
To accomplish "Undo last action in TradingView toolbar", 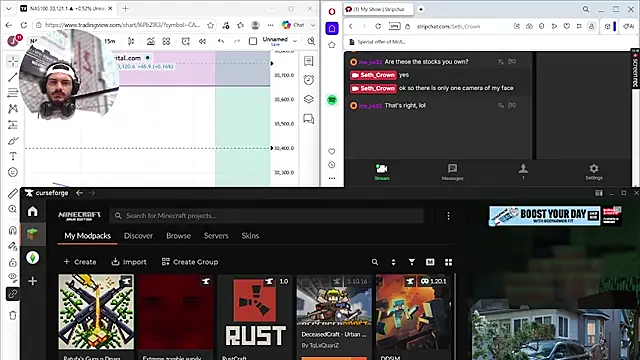I will [x=221, y=41].
